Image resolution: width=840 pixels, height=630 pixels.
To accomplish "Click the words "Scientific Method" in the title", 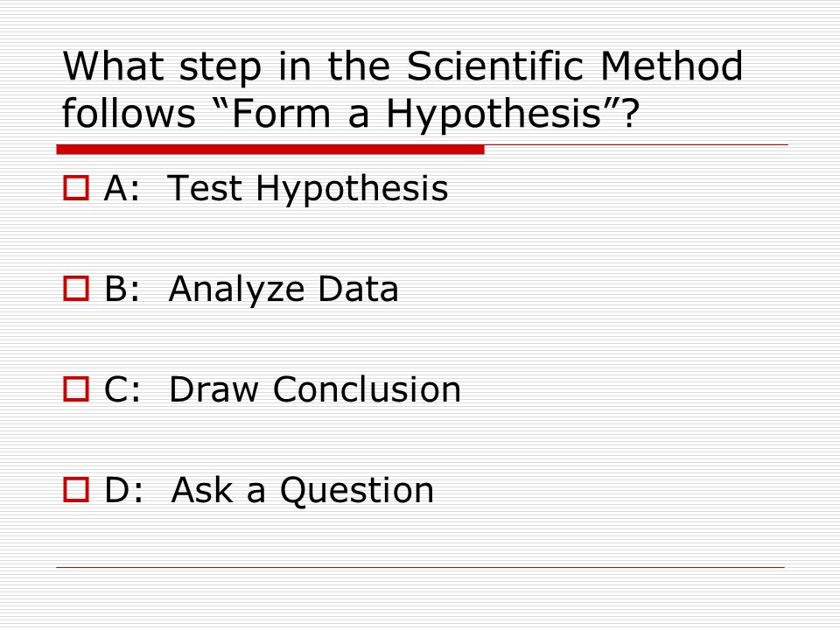I will [x=575, y=66].
